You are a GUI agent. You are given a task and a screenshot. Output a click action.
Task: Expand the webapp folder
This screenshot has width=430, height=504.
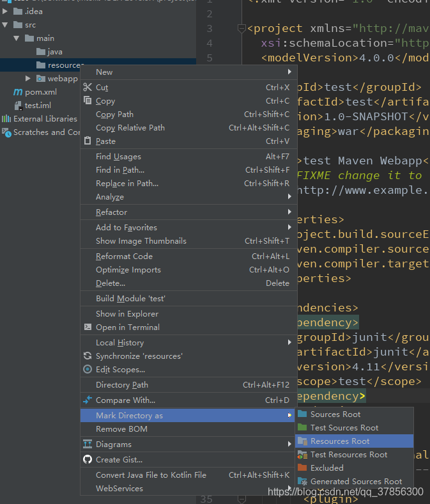coord(28,79)
